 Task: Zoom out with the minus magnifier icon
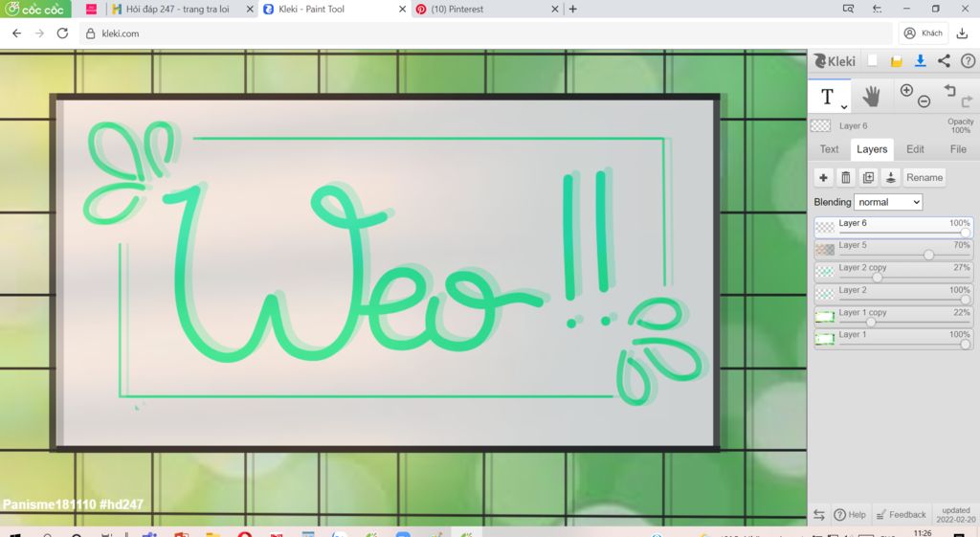pos(924,101)
